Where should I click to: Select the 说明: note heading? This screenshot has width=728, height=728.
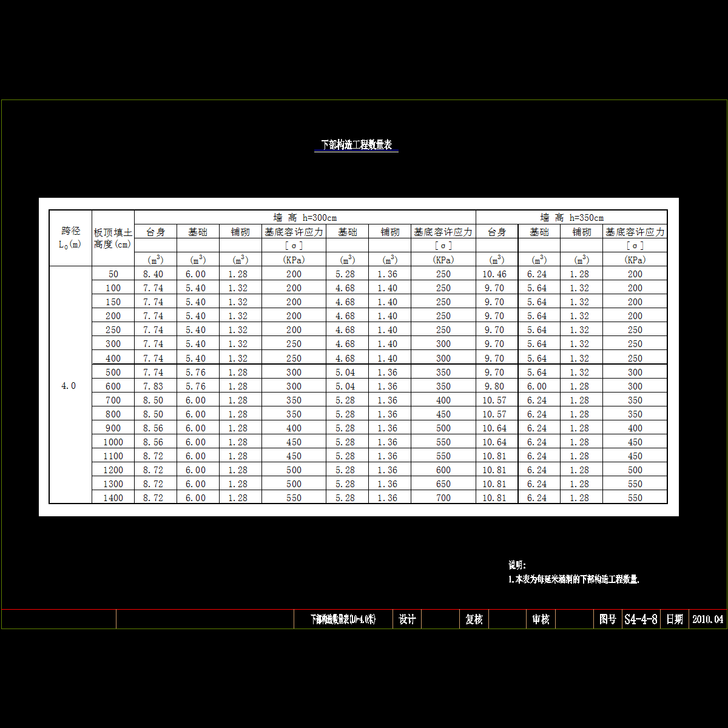coord(517,565)
